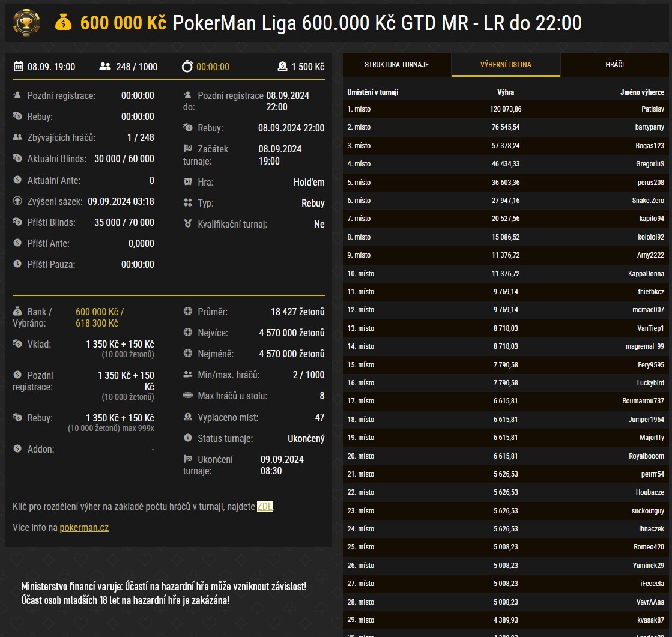Click player name GregoriuS
The width and height of the screenshot is (672, 637).
(650, 164)
